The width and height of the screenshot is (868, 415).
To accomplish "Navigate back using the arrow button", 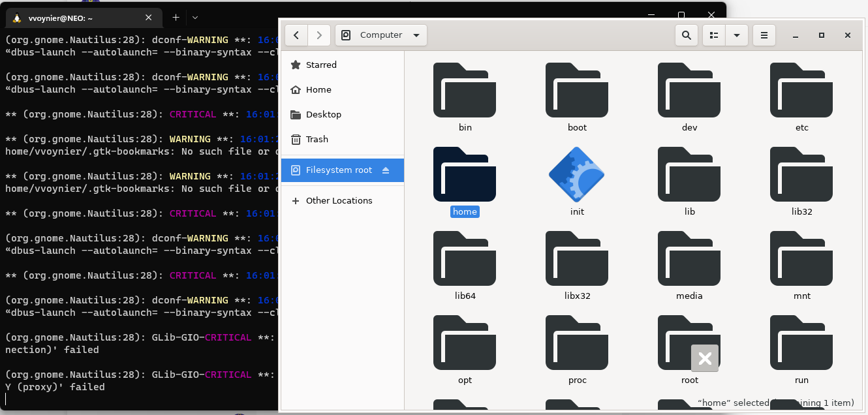I will click(x=296, y=35).
